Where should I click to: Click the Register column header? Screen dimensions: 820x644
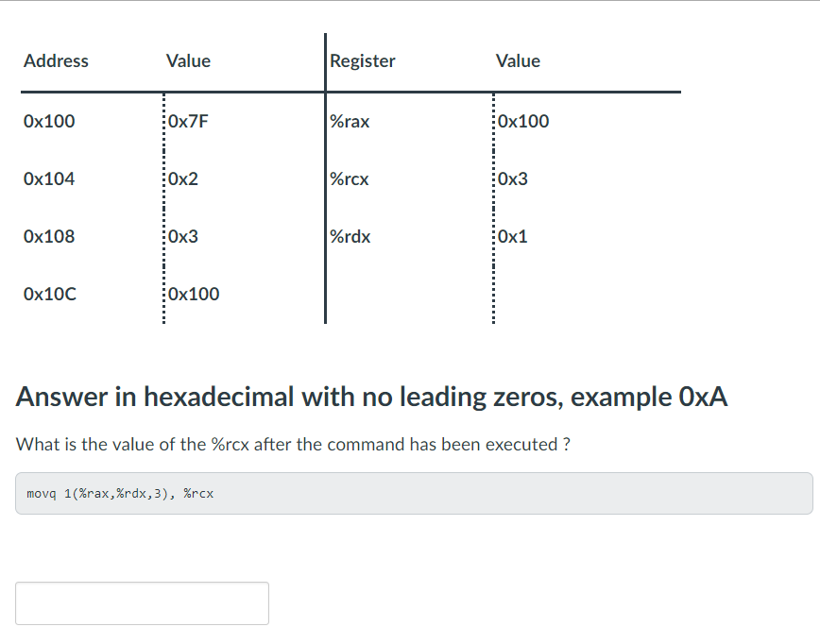pos(363,60)
